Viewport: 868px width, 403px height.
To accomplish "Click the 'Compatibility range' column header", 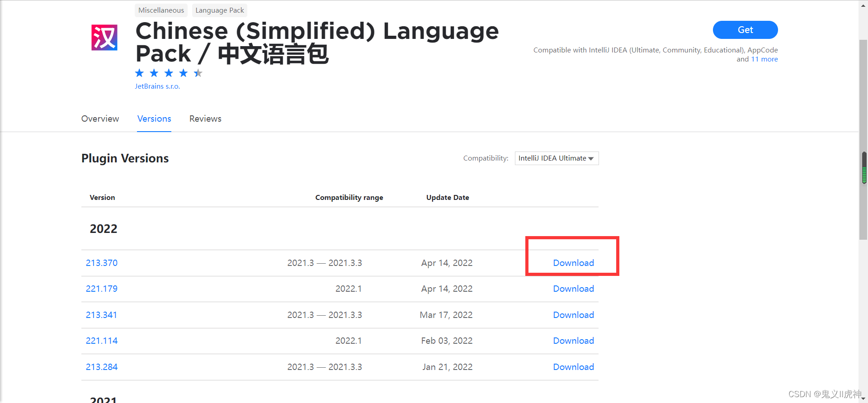I will pos(349,198).
